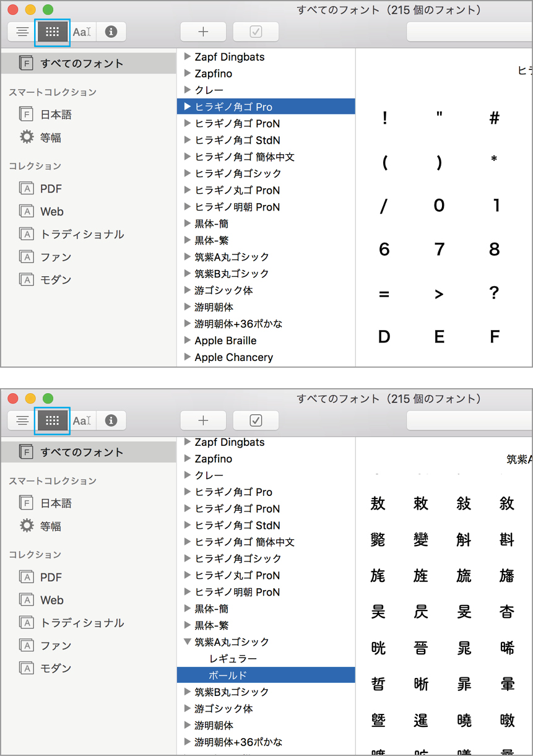Select PDF collection in the upper window
This screenshot has height=756, width=533.
click(51, 189)
